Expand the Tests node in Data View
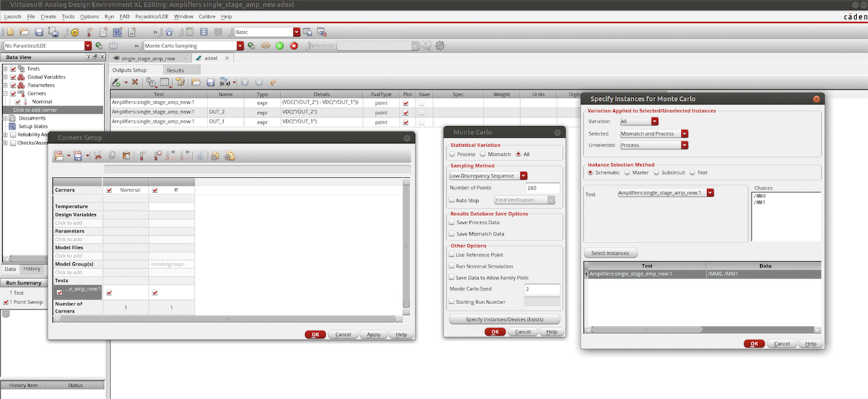The width and height of the screenshot is (868, 399). [x=5, y=68]
